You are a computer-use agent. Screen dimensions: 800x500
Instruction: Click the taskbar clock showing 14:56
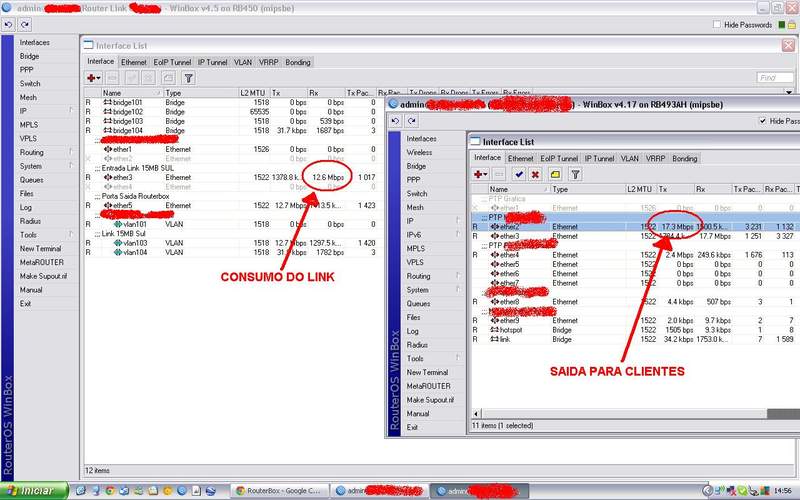point(782,491)
